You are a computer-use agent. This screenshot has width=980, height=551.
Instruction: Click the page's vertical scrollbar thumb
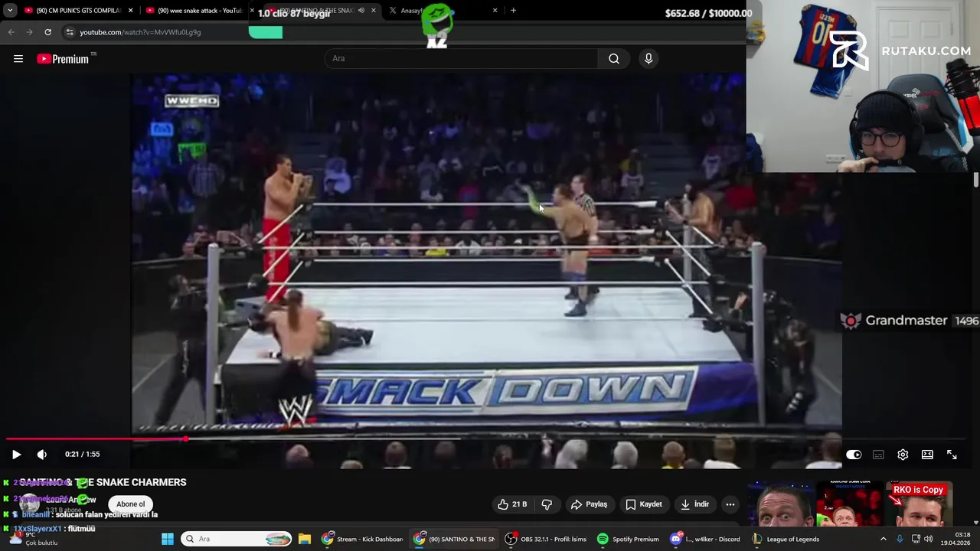tap(975, 180)
